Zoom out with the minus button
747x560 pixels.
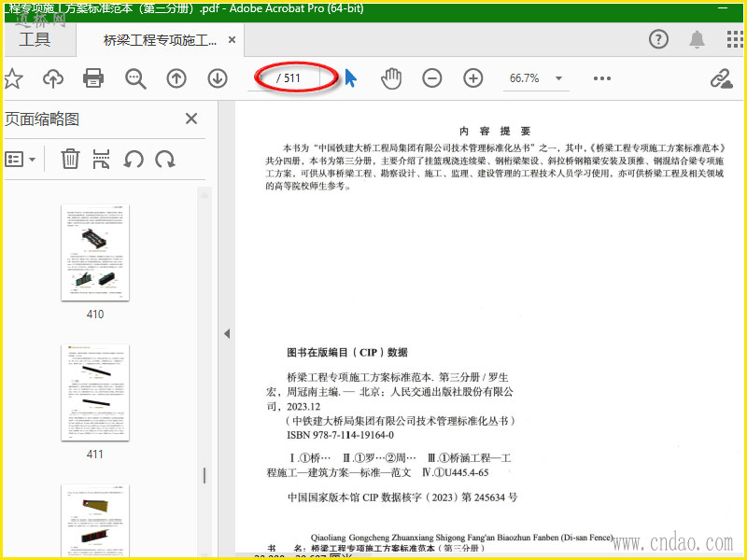431,78
